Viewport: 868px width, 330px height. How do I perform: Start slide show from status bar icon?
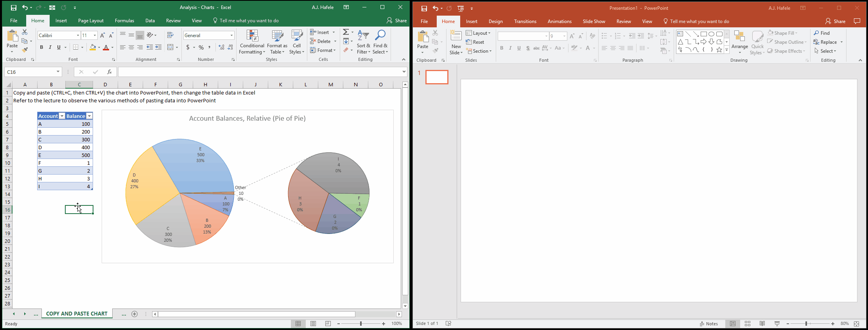pyautogui.click(x=777, y=324)
